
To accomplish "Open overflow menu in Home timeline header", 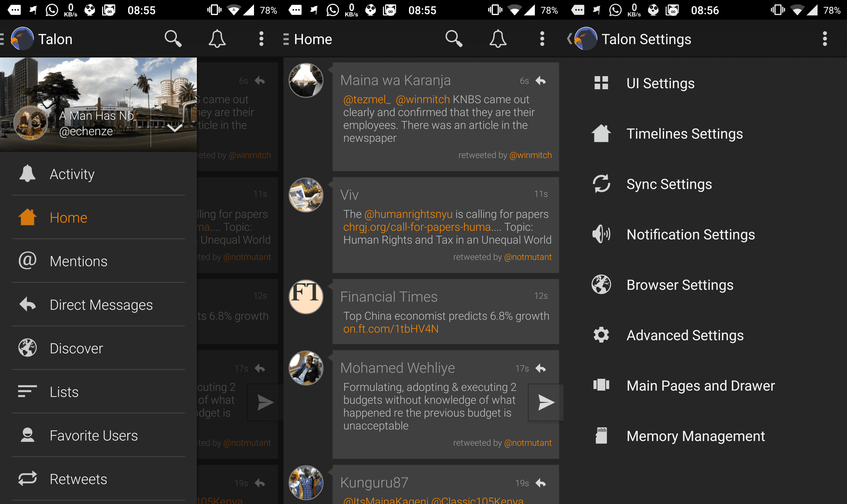I will pos(542,39).
